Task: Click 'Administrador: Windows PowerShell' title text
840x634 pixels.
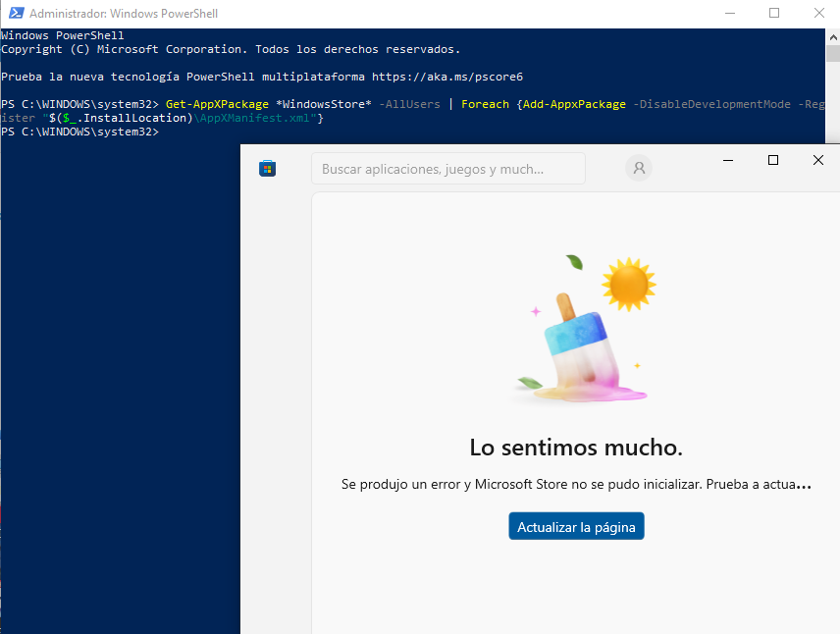Action: tap(124, 14)
